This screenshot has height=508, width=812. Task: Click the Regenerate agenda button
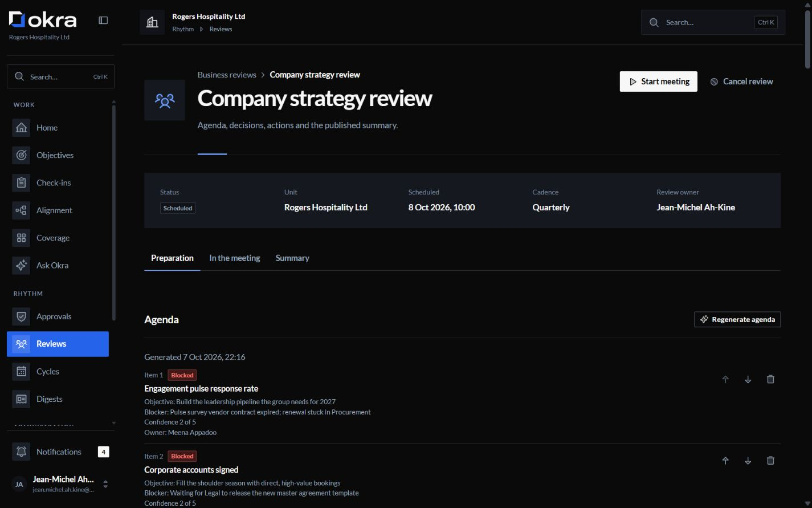tap(737, 319)
